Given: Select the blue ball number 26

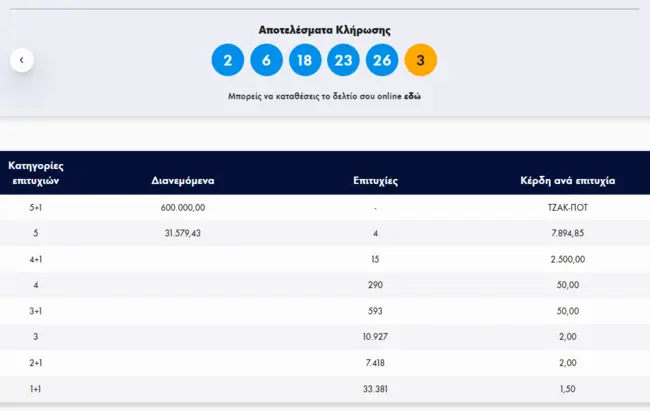Looking at the screenshot, I should tap(382, 60).
